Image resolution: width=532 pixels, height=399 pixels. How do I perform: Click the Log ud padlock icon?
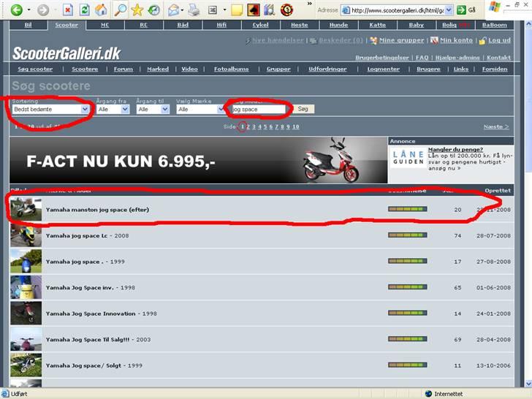(x=482, y=40)
